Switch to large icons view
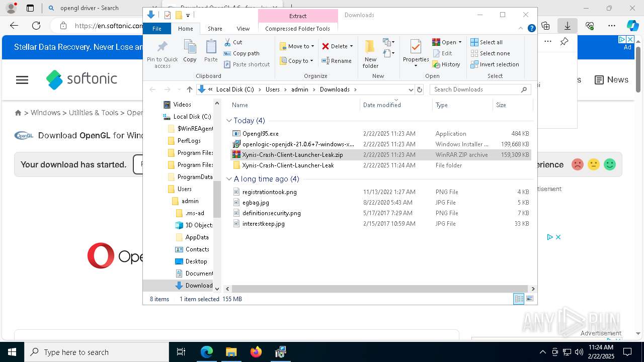644x362 pixels. click(529, 299)
